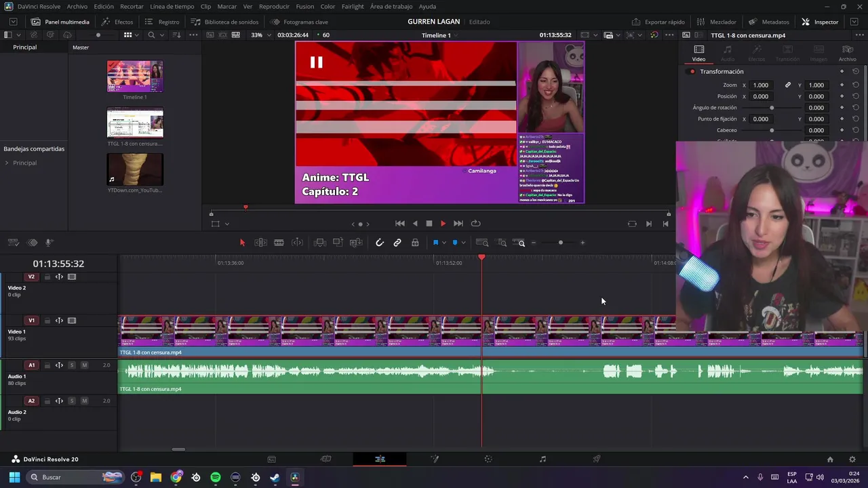
Task: Open the Color page icon
Action: click(x=488, y=459)
